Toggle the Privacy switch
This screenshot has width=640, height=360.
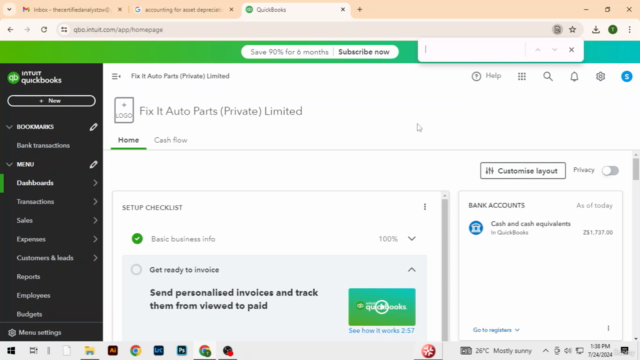point(610,171)
